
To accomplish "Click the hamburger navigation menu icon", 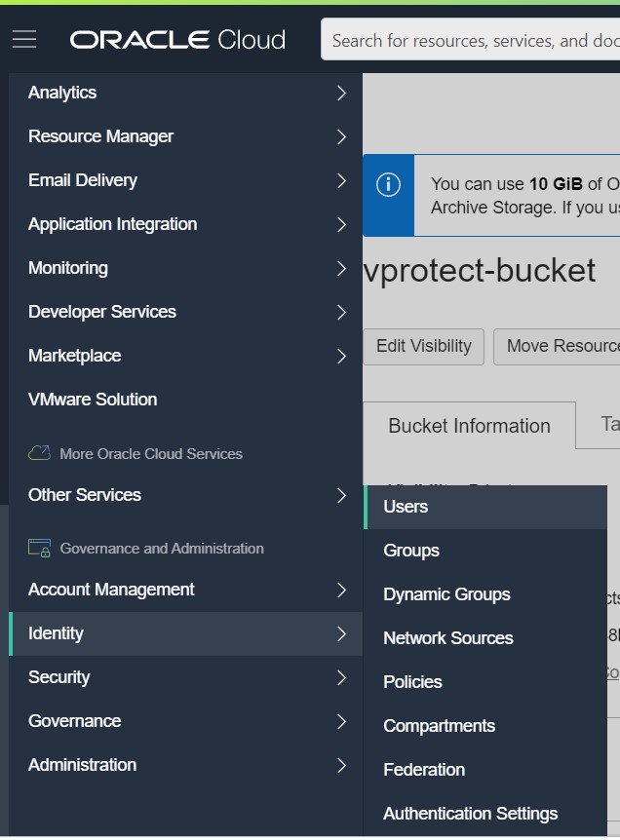I will [24, 39].
